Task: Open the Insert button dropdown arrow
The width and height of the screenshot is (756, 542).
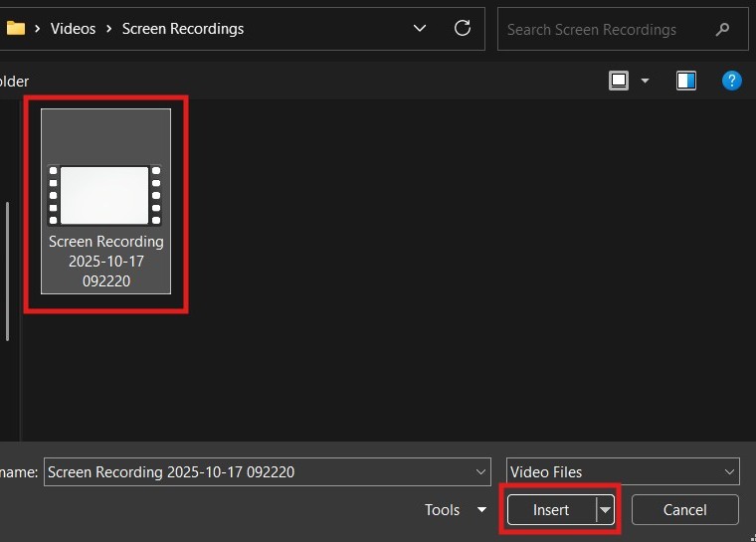Action: [605, 510]
